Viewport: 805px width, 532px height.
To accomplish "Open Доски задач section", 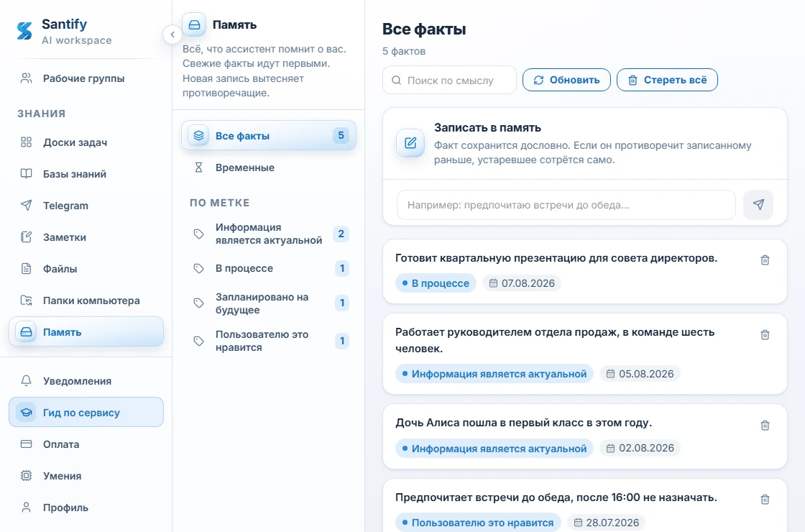I will pyautogui.click(x=86, y=142).
